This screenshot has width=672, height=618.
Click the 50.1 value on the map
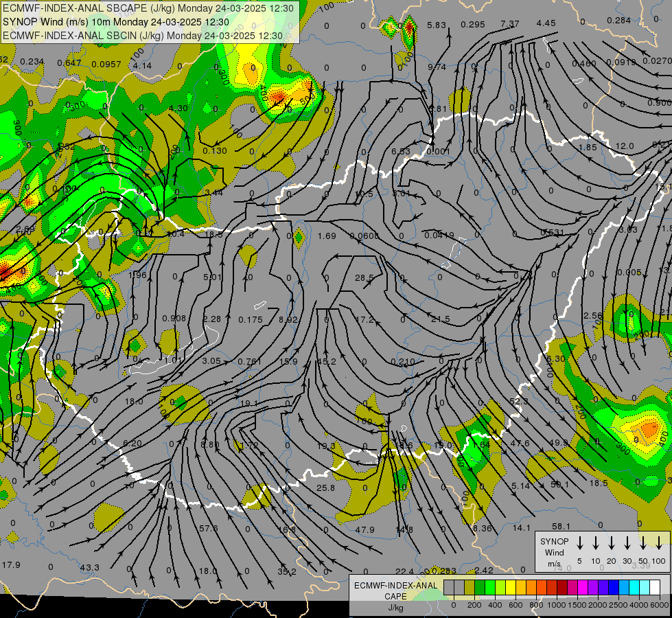559,485
